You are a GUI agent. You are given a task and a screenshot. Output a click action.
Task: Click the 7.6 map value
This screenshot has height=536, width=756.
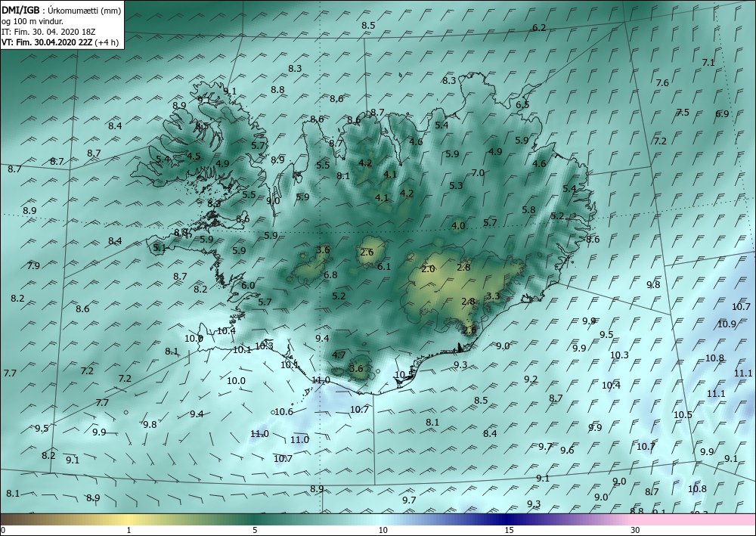[x=662, y=83]
